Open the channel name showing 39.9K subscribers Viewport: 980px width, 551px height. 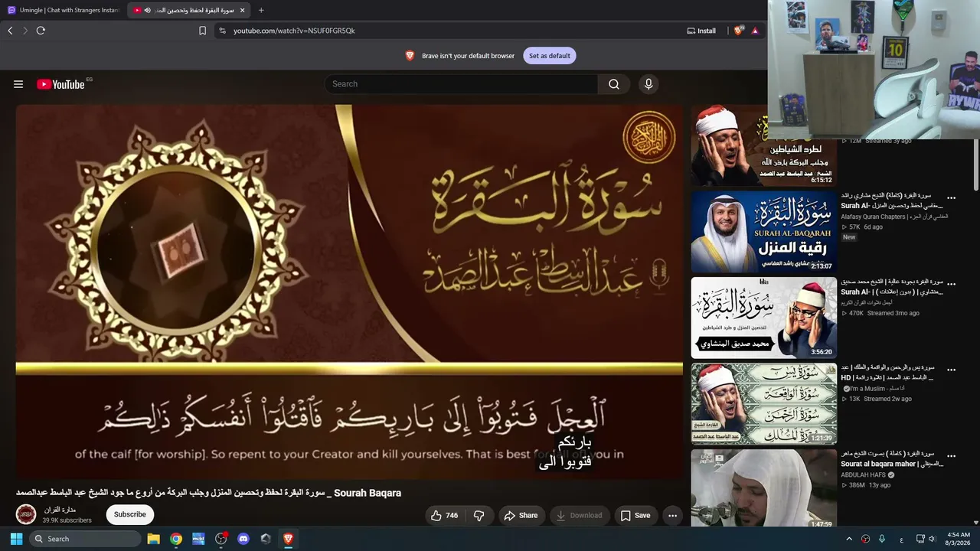point(60,510)
